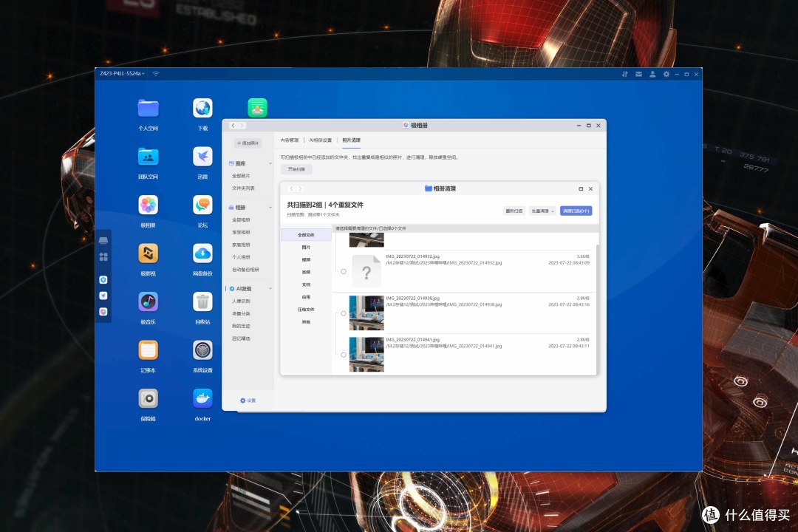Viewport: 798px width, 532px height.
Task: Launch the 迅雷 bird desktop icon
Action: [x=202, y=157]
